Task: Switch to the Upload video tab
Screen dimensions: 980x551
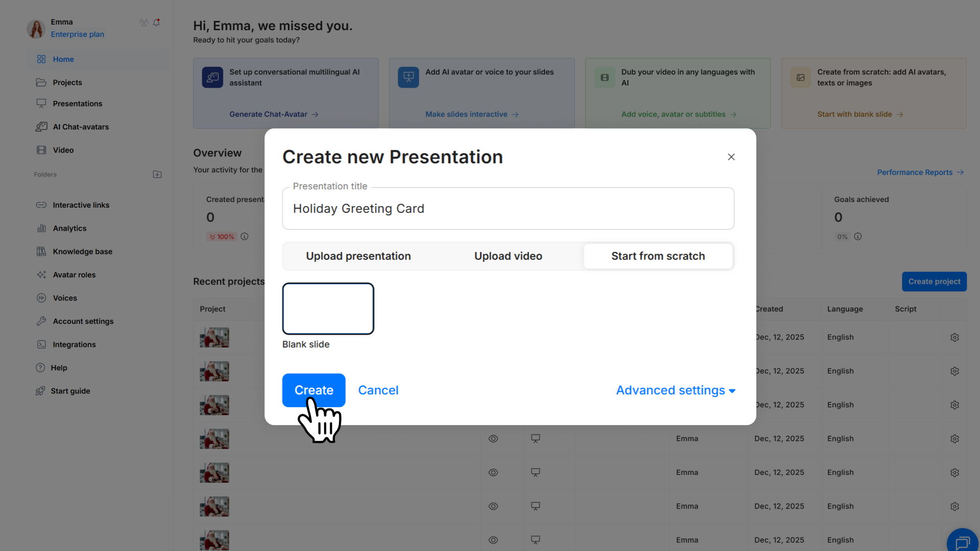Action: click(x=508, y=256)
